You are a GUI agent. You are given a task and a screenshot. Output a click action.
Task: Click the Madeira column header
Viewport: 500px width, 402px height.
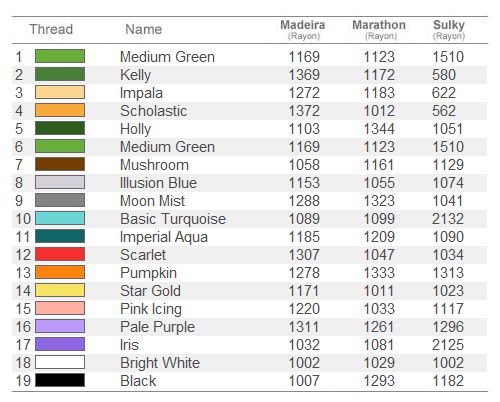(303, 29)
